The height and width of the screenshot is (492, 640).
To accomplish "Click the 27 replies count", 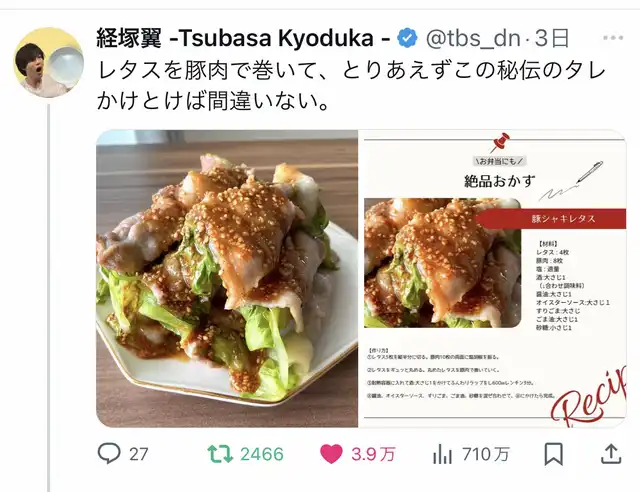I will point(139,454).
